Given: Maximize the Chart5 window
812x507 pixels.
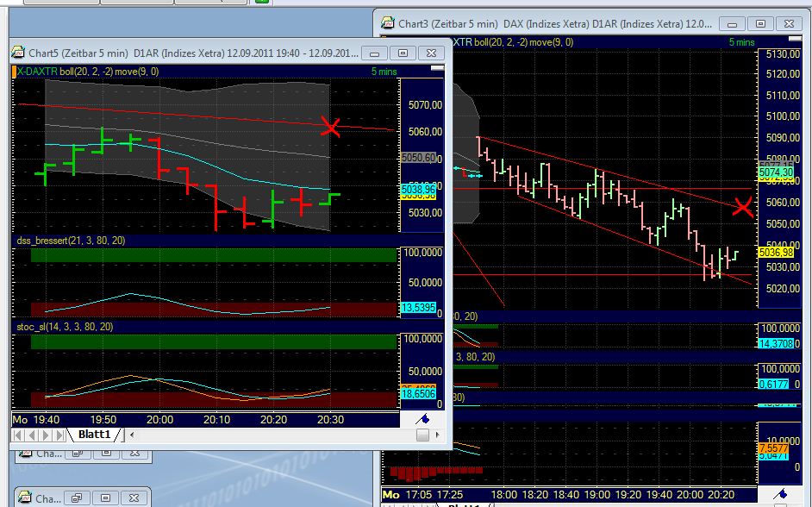Looking at the screenshot, I should coord(403,53).
